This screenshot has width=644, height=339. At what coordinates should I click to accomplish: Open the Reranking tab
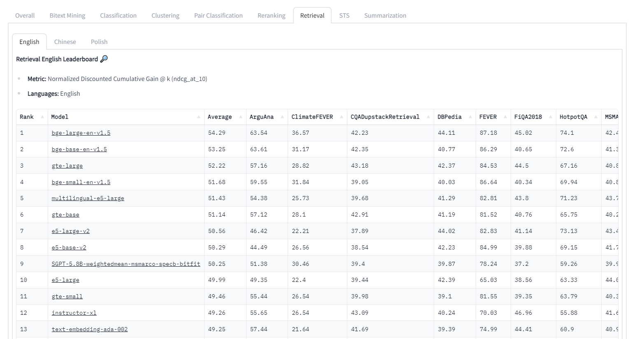tap(271, 15)
